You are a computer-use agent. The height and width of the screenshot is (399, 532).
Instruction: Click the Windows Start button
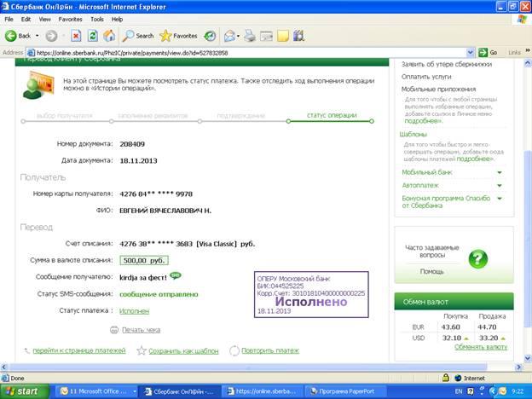[24, 390]
